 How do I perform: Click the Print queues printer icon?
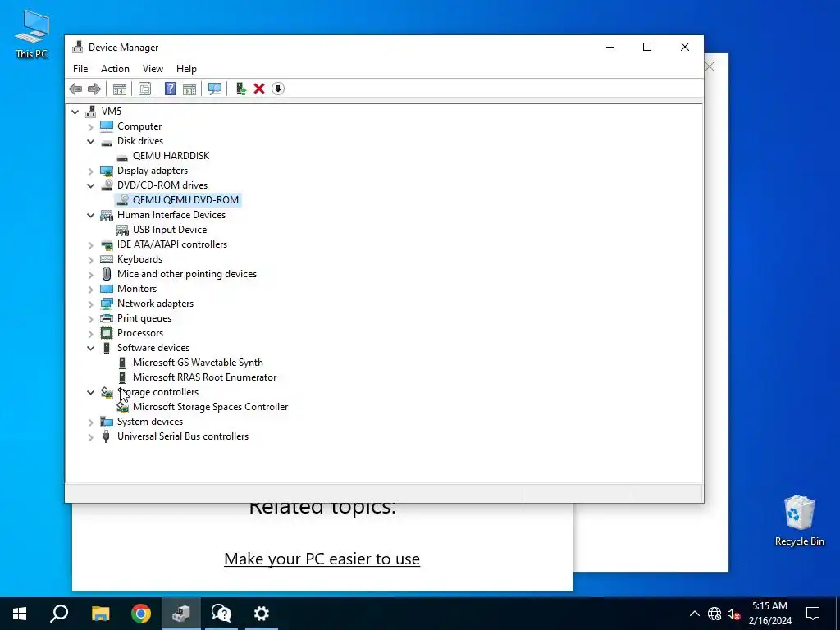pyautogui.click(x=107, y=318)
